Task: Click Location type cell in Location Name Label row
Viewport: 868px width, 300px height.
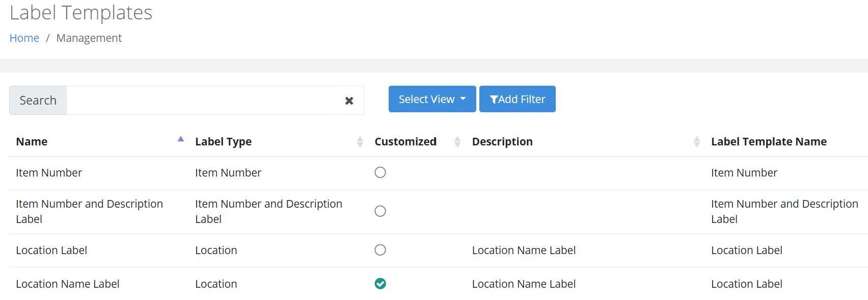Action: tap(216, 284)
